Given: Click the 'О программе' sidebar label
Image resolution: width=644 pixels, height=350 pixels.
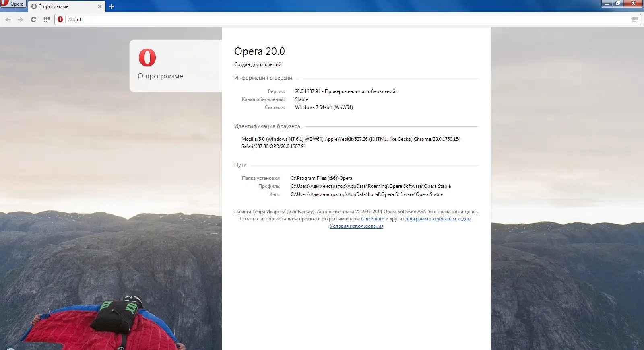Looking at the screenshot, I should tap(160, 76).
